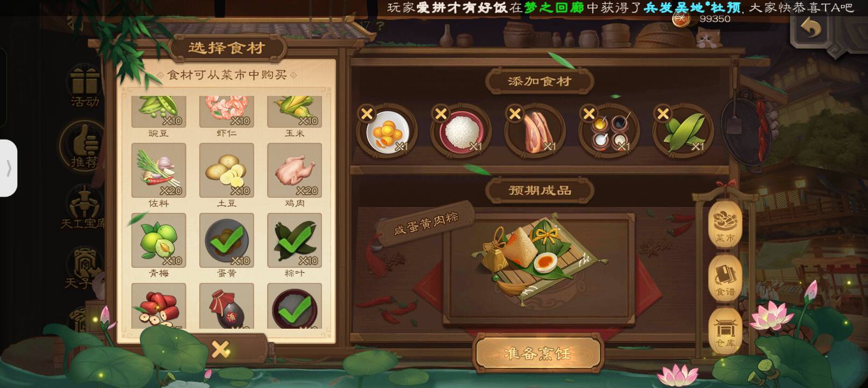The height and width of the screenshot is (388, 868).
Task: Uncheck the selected 蛋黄 egg yolk
Action: [226, 240]
